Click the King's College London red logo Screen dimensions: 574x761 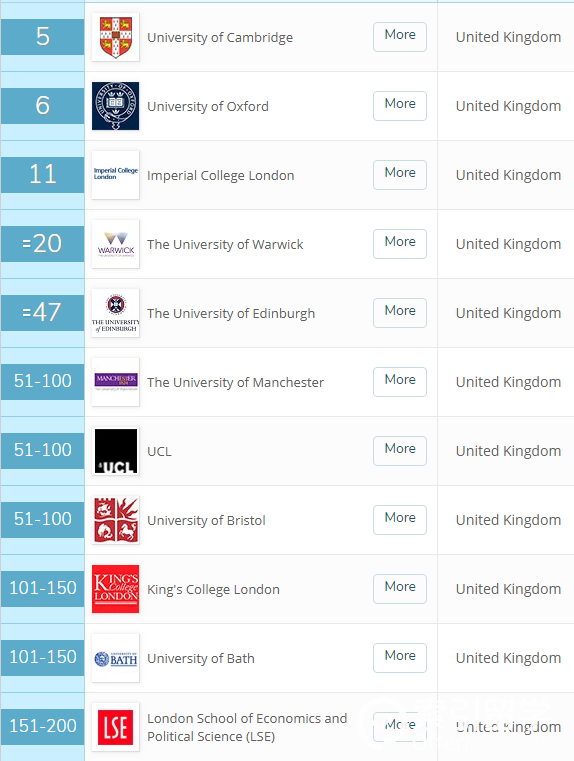(115, 589)
